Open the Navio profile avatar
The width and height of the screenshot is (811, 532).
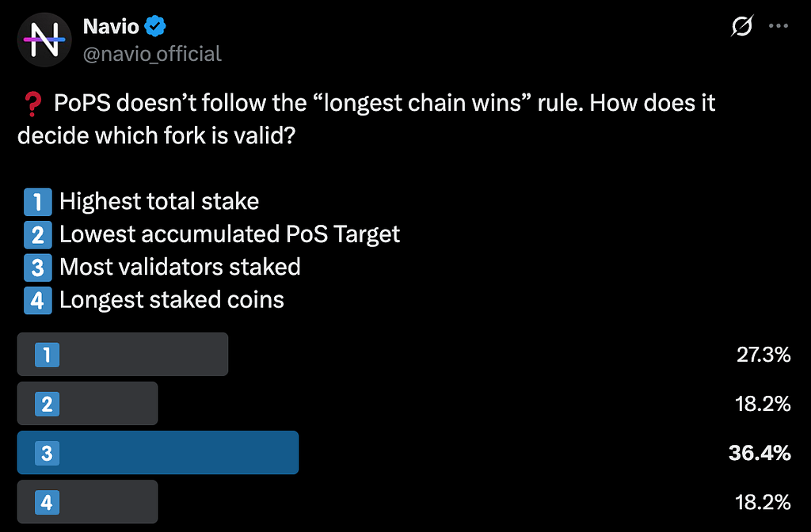tap(44, 40)
